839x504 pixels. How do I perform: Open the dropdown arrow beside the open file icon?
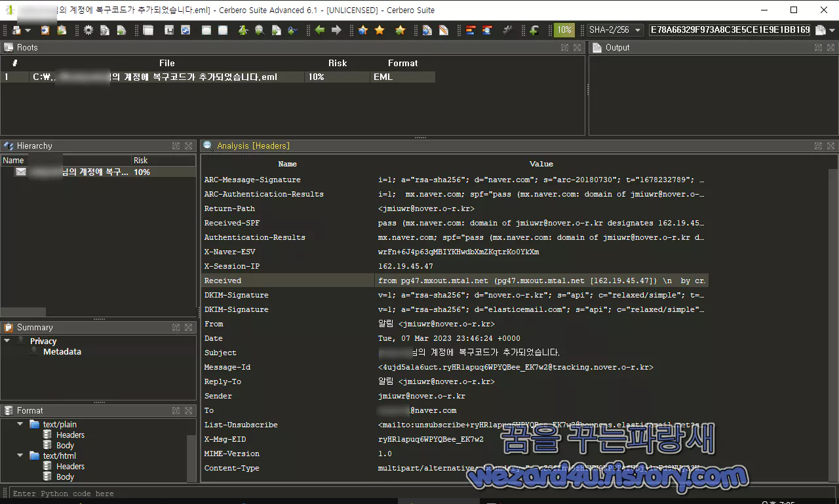click(x=28, y=31)
